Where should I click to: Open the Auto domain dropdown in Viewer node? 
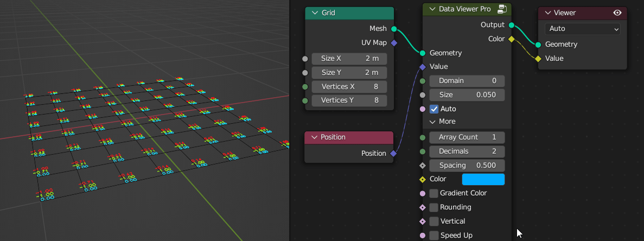[582, 29]
